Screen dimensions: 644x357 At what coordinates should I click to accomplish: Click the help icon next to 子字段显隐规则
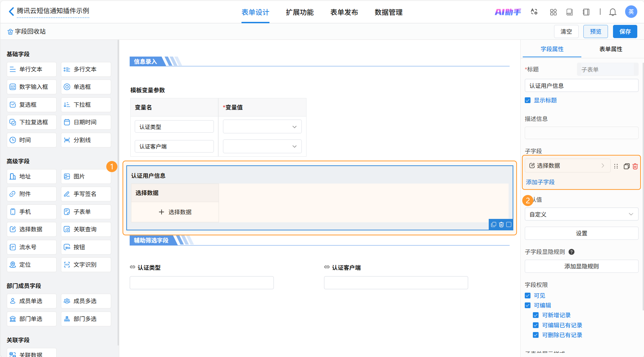click(571, 252)
